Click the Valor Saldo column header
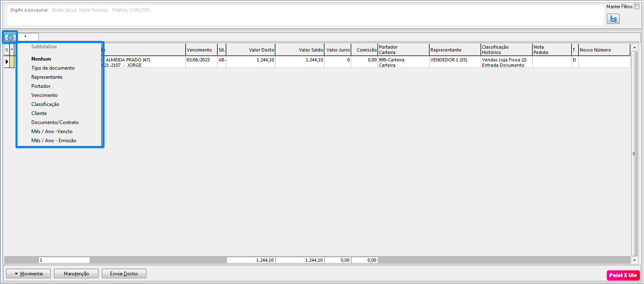The width and height of the screenshot is (644, 284). pyautogui.click(x=300, y=50)
